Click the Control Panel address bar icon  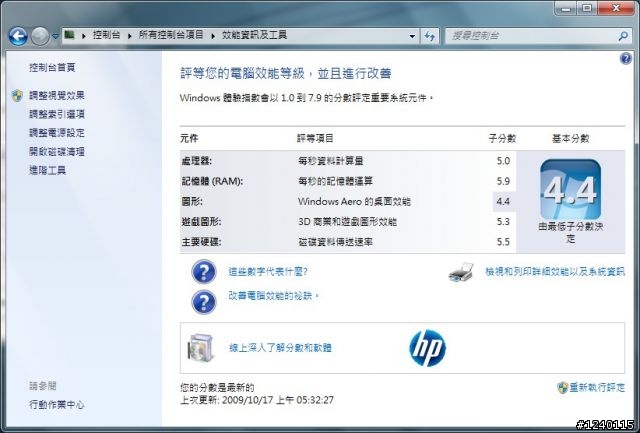tap(69, 35)
